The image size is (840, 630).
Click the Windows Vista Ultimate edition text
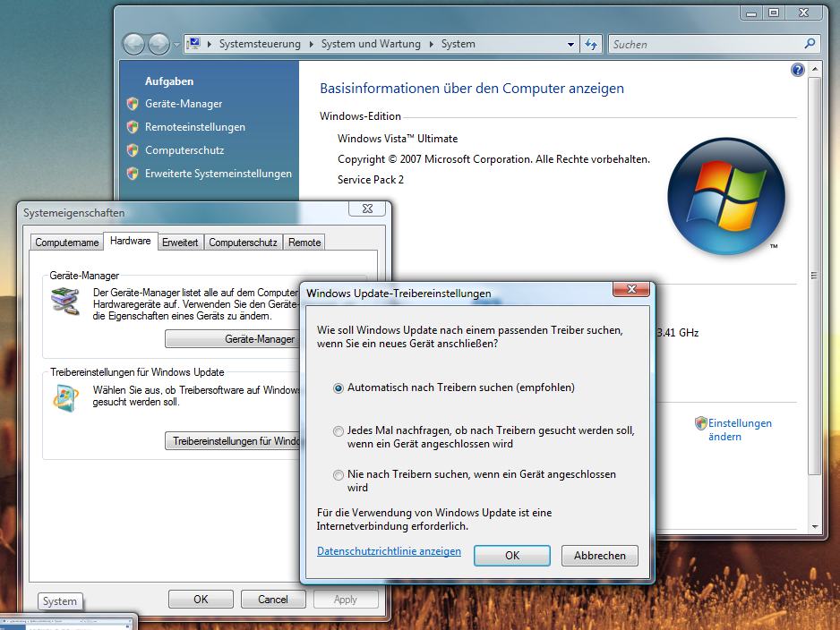click(x=398, y=139)
